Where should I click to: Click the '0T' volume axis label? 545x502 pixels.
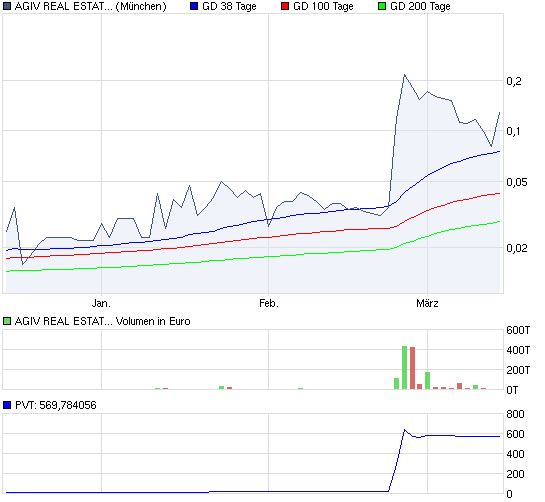pyautogui.click(x=512, y=390)
